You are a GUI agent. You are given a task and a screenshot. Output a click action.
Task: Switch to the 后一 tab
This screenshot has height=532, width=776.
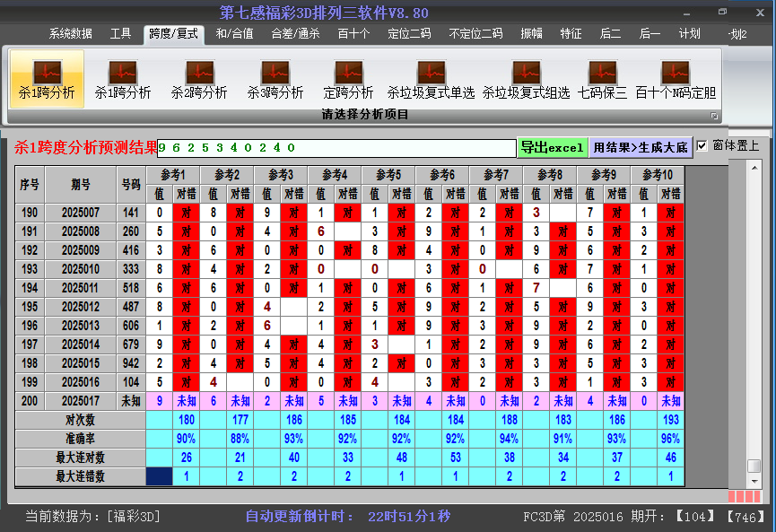pyautogui.click(x=650, y=34)
